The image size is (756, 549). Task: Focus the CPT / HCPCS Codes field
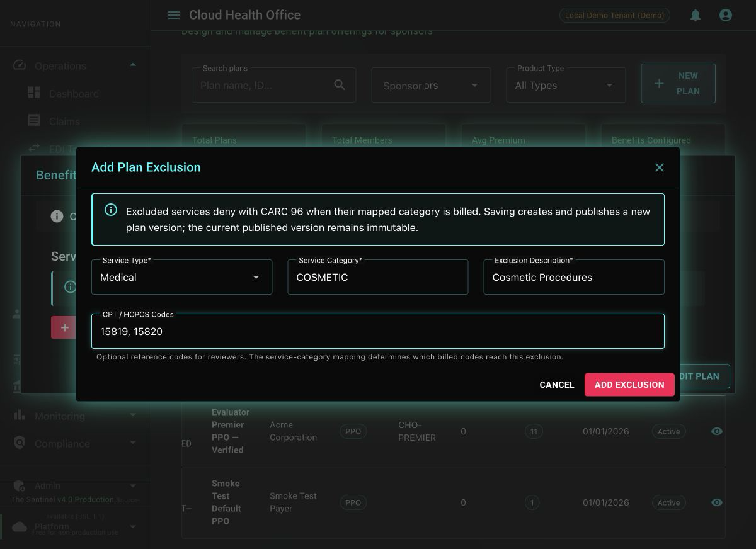(377, 331)
